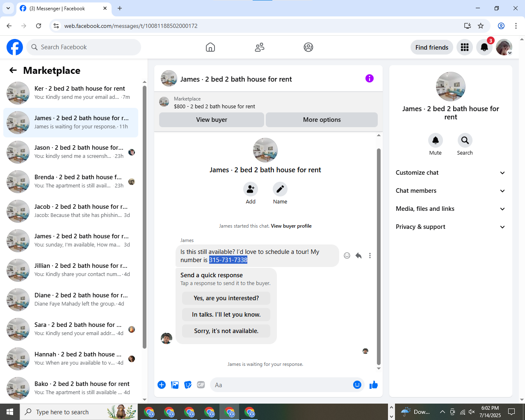Click the More options button
The height and width of the screenshot is (420, 525).
[x=322, y=120]
